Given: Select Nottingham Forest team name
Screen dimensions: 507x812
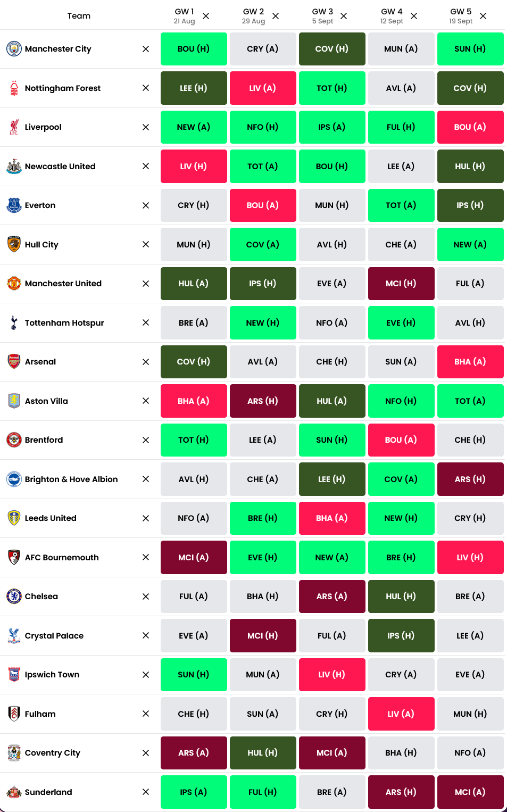Looking at the screenshot, I should (x=63, y=88).
